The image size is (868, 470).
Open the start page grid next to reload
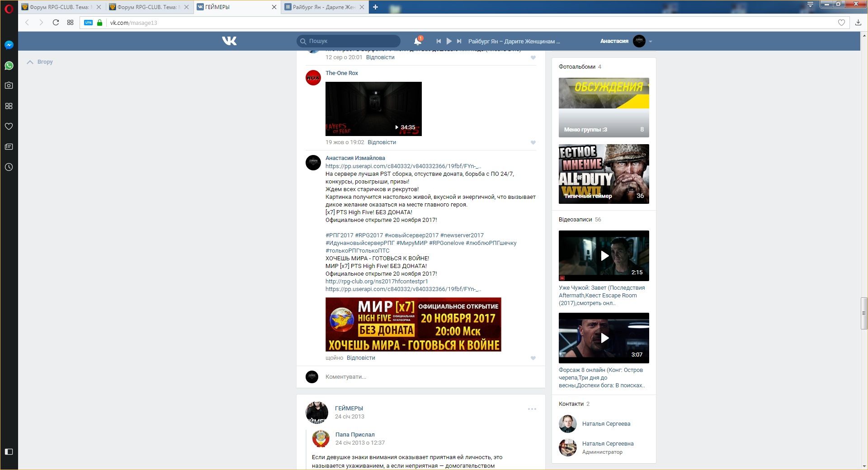[70, 23]
